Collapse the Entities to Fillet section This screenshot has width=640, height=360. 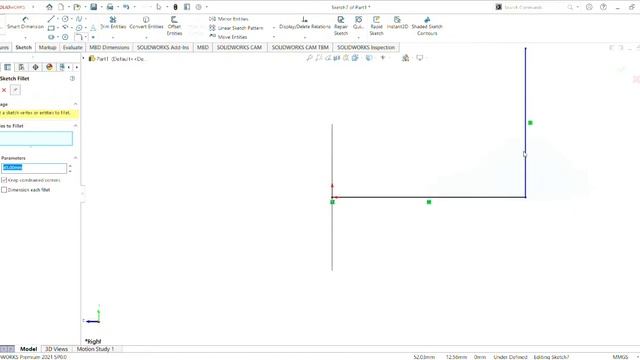(x=76, y=126)
